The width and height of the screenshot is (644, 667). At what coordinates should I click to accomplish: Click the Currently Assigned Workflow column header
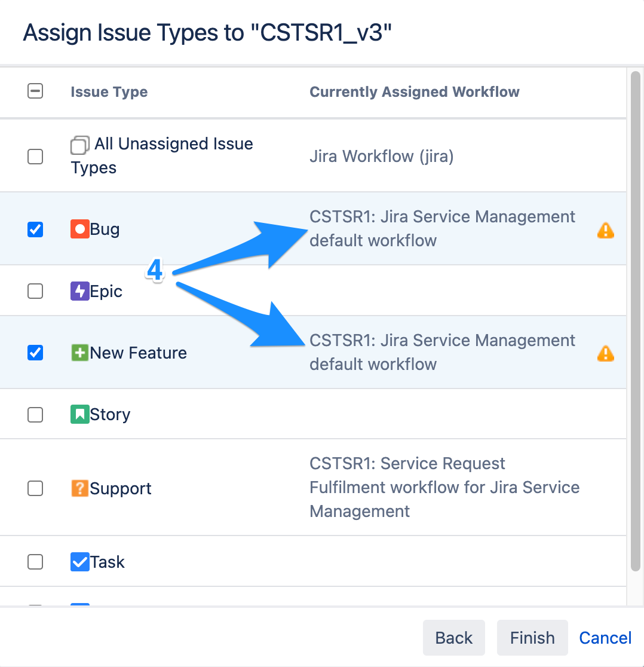pyautogui.click(x=415, y=91)
